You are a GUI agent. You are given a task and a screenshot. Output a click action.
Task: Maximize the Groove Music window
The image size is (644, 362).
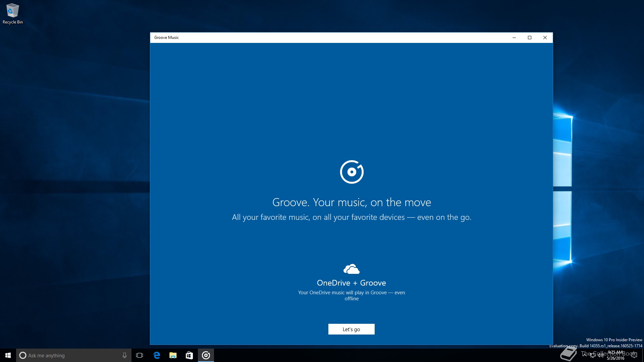[530, 38]
